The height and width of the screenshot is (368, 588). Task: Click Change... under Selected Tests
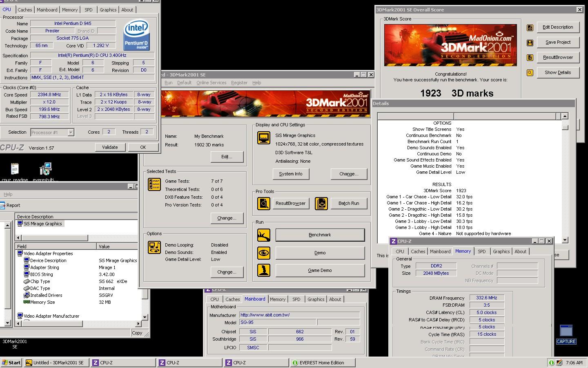(227, 218)
